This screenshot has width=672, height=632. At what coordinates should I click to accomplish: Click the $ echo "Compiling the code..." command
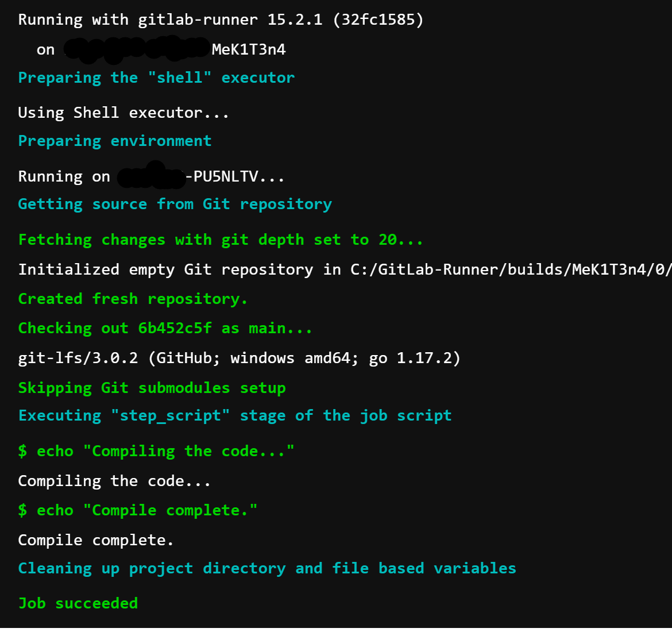(x=156, y=452)
